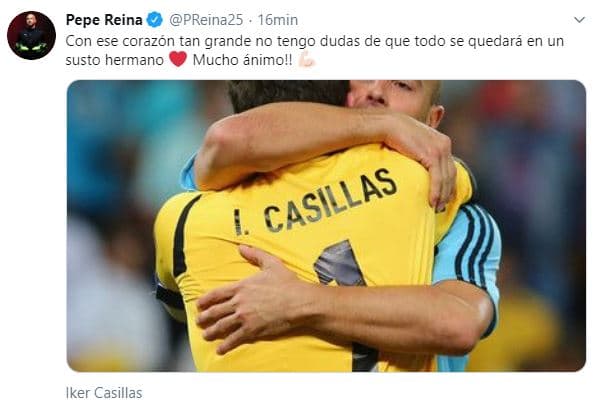Viewport: 595px width, 416px height.
Task: Open the embedded hug photo
Action: tap(326, 226)
